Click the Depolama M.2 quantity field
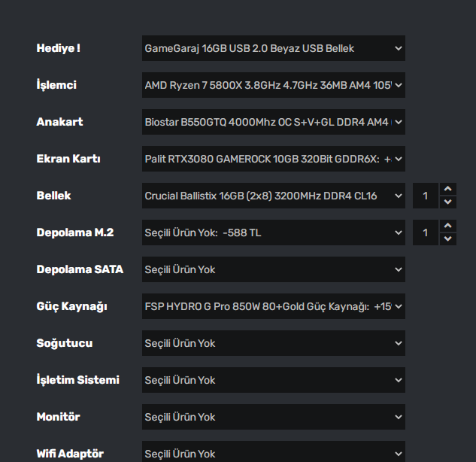This screenshot has height=462, width=476. (426, 233)
